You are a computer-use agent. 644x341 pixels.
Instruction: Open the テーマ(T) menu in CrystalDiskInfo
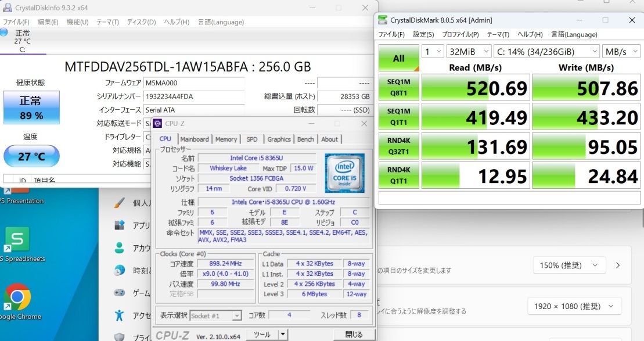click(107, 22)
